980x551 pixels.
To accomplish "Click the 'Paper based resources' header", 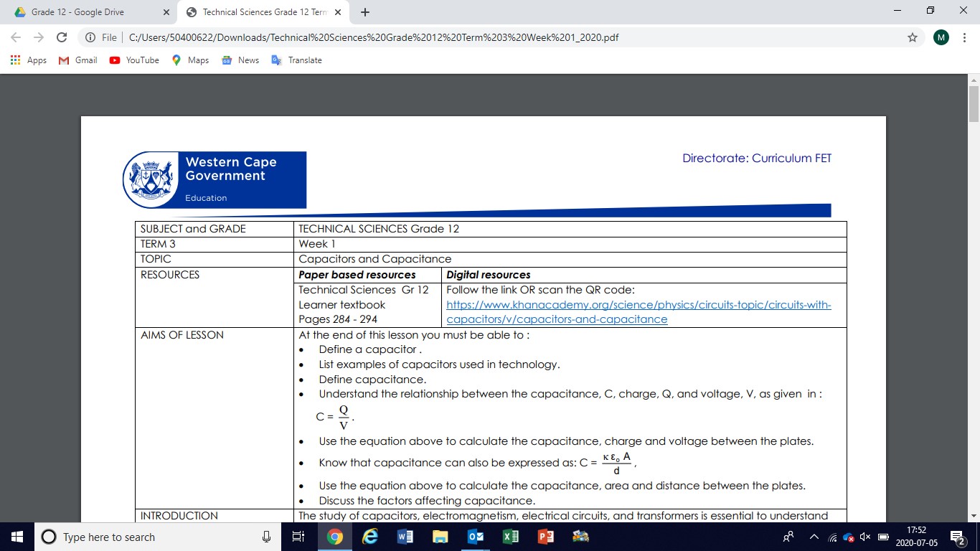I will (x=357, y=275).
